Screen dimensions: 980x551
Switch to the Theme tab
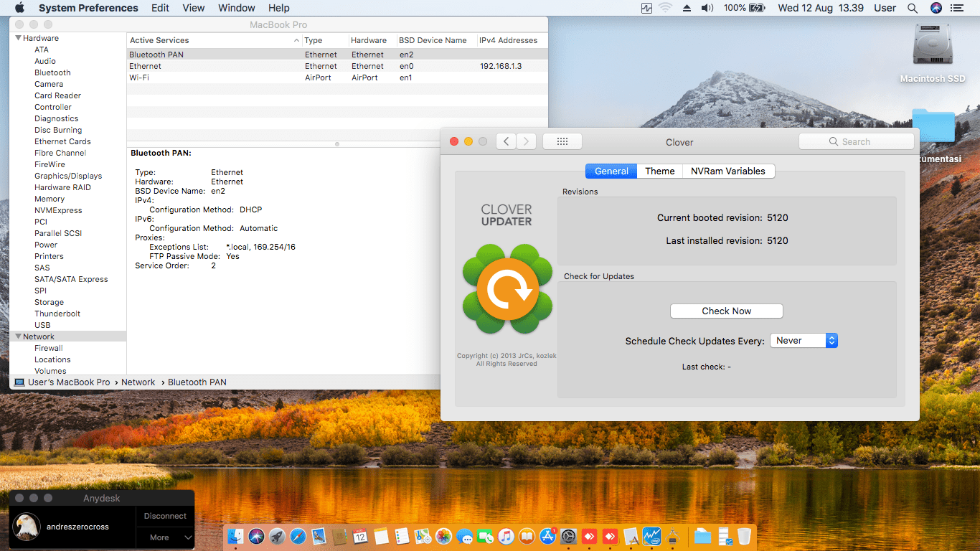coord(659,171)
